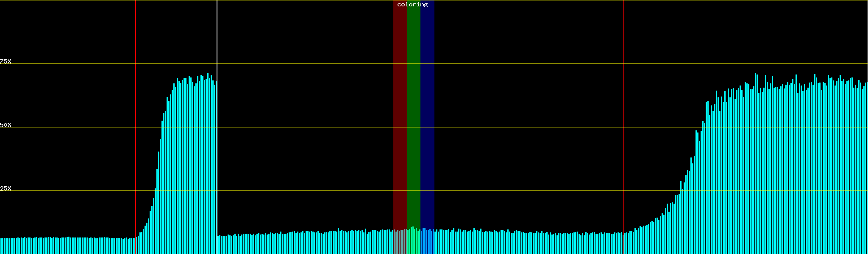Click the wide cyan plateau at far right
The image size is (868, 254).
pyautogui.click(x=784, y=169)
